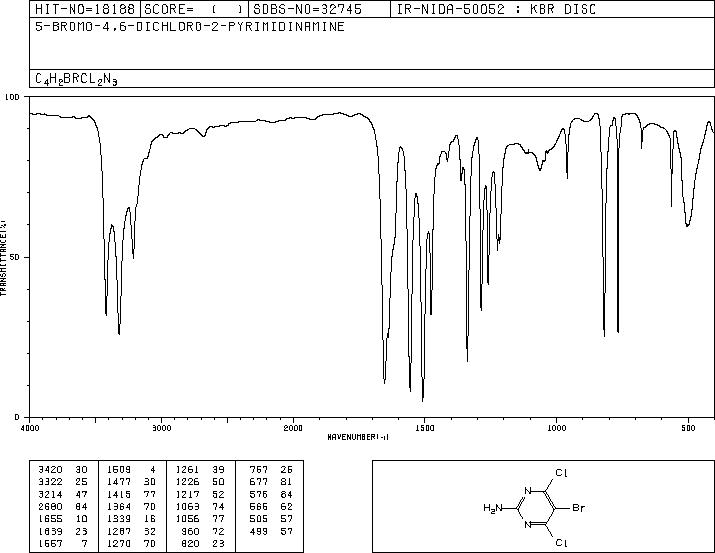Click the 3420 peak entry in table

(x=63, y=470)
